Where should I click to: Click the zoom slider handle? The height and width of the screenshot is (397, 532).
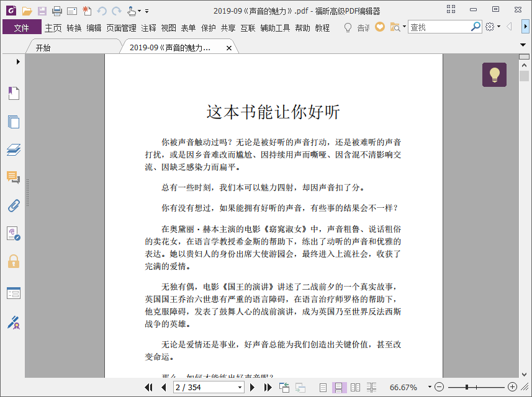point(467,387)
